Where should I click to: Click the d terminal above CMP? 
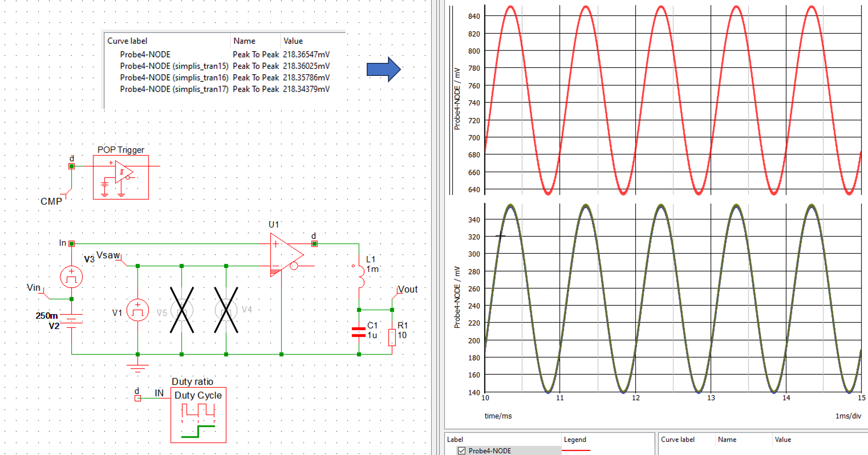pos(72,166)
